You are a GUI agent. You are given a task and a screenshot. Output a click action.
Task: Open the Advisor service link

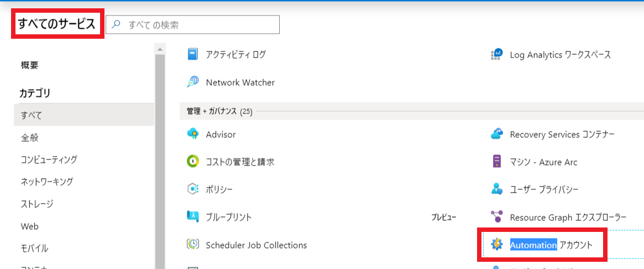[x=221, y=134]
